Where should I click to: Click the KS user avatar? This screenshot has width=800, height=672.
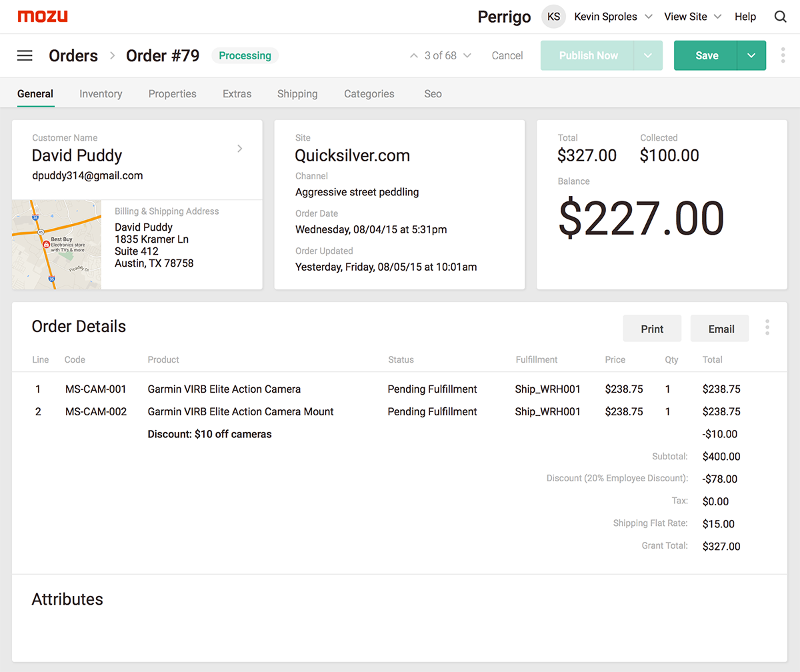(553, 17)
